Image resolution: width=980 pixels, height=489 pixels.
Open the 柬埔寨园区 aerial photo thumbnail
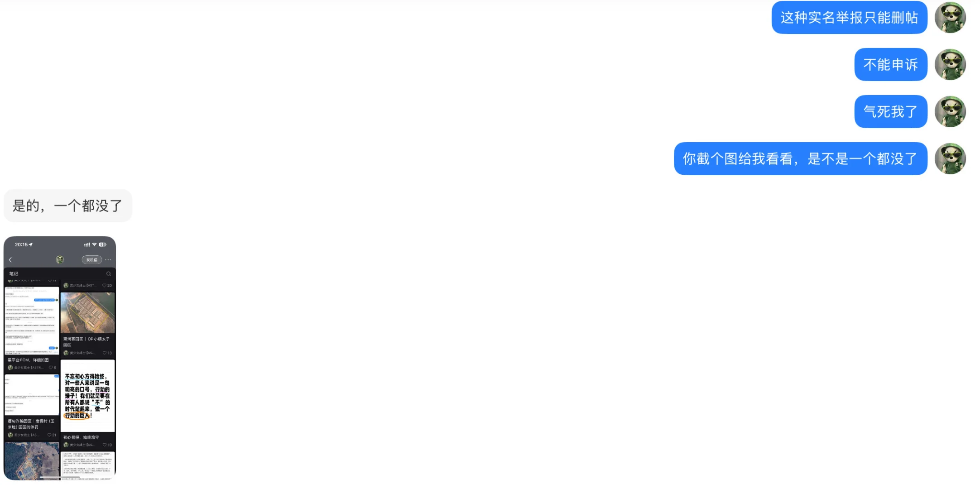(x=88, y=313)
